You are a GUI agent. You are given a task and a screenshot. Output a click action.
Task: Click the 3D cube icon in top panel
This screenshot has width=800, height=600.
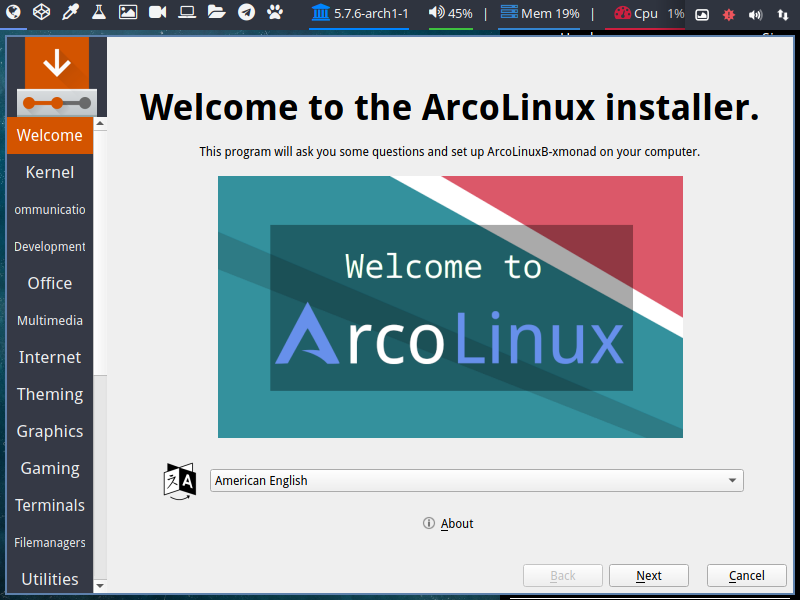[41, 12]
